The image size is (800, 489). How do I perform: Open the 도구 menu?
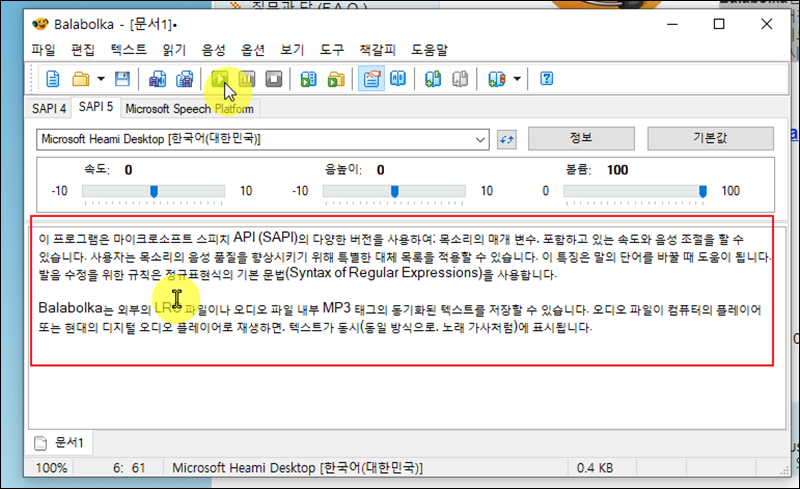(x=332, y=50)
